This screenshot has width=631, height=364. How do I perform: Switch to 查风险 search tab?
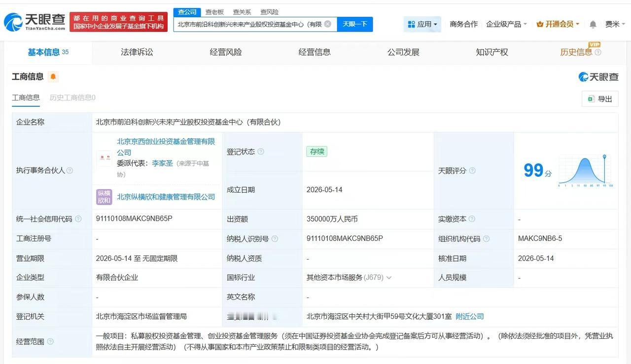point(269,12)
